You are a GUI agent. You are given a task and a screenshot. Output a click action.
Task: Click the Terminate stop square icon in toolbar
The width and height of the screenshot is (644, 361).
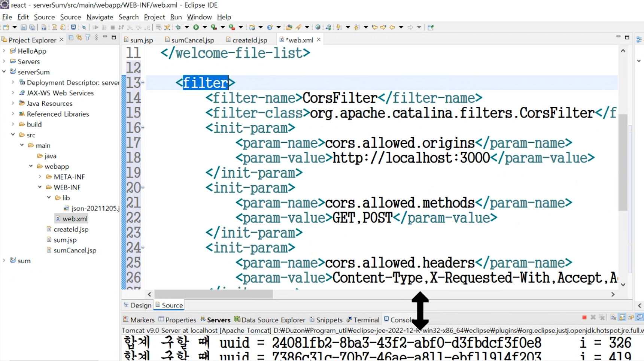tap(113, 27)
